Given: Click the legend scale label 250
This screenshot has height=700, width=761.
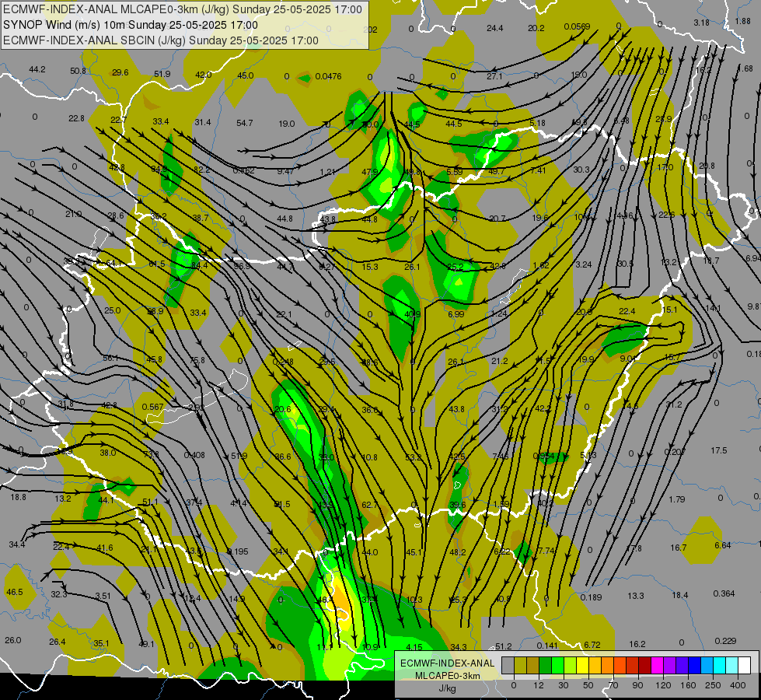Looking at the screenshot, I should [x=713, y=685].
